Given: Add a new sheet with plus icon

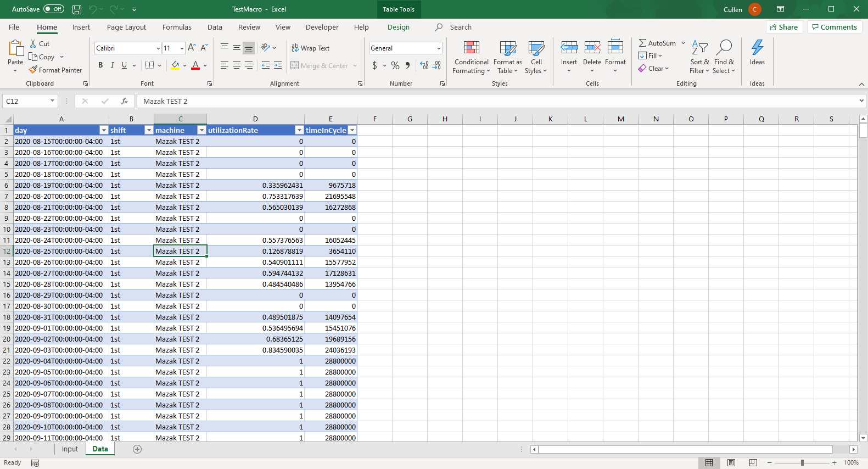Looking at the screenshot, I should click(137, 449).
